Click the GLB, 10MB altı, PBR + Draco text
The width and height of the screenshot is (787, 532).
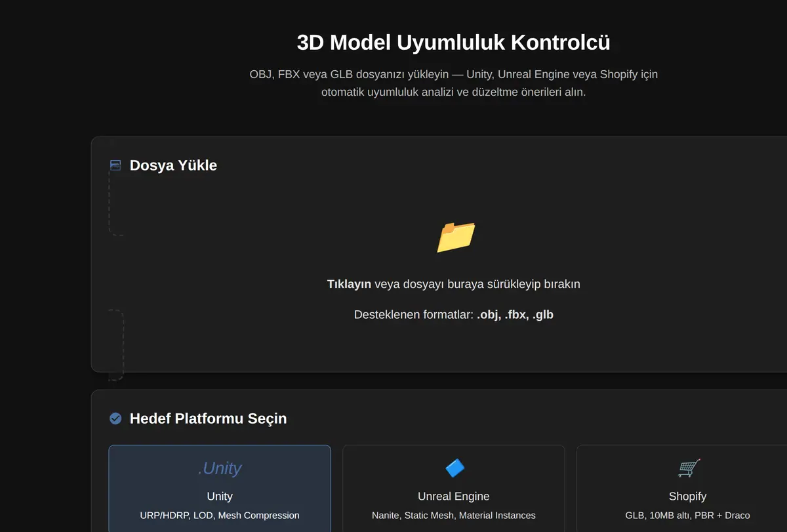(687, 516)
